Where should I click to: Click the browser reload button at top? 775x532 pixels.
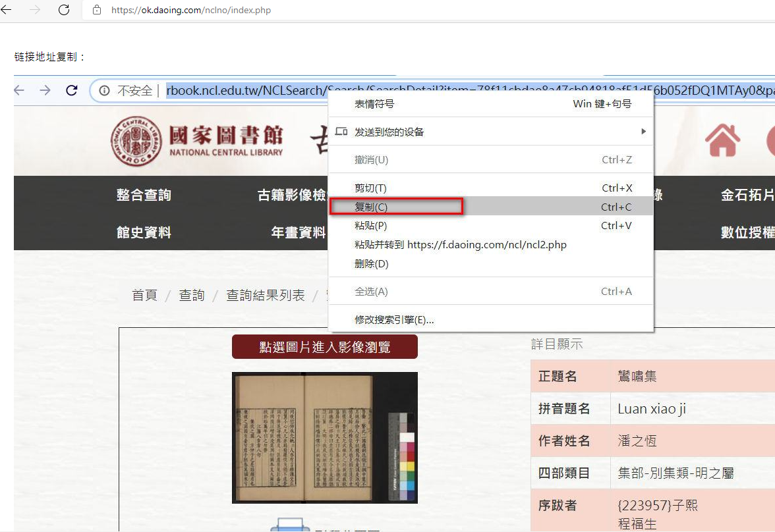(64, 10)
